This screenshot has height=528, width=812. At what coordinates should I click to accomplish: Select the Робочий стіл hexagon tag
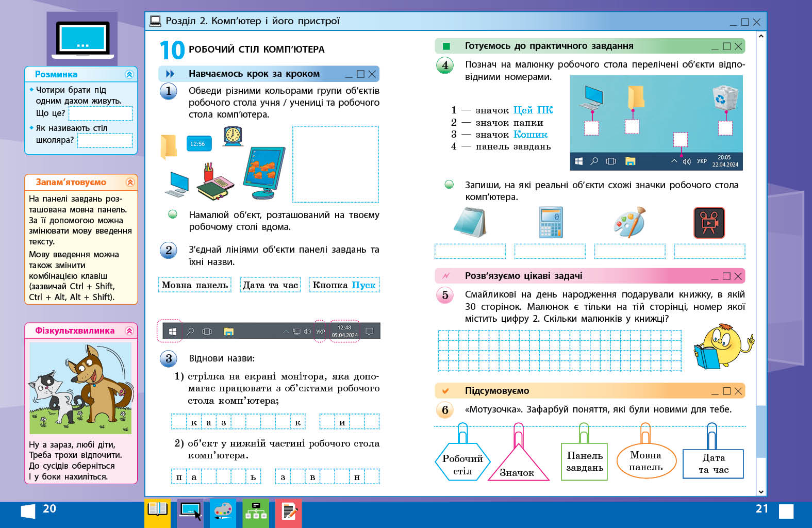[462, 464]
